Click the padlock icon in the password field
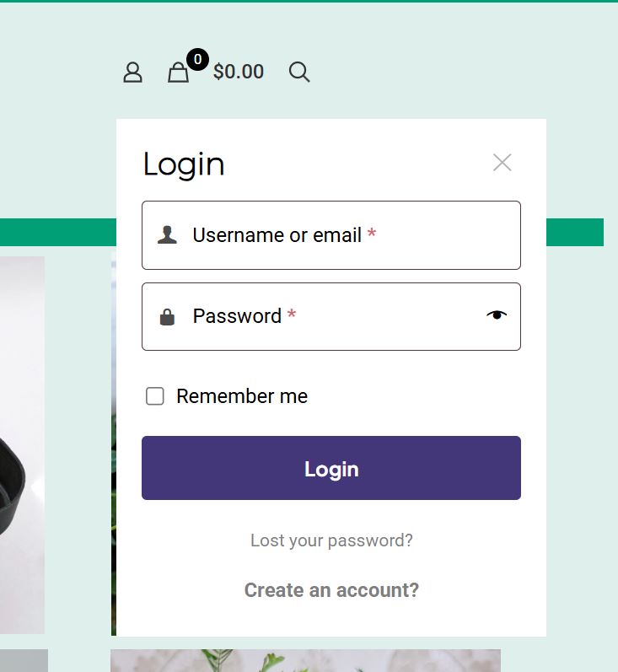Image resolution: width=618 pixels, height=672 pixels. coord(167,317)
